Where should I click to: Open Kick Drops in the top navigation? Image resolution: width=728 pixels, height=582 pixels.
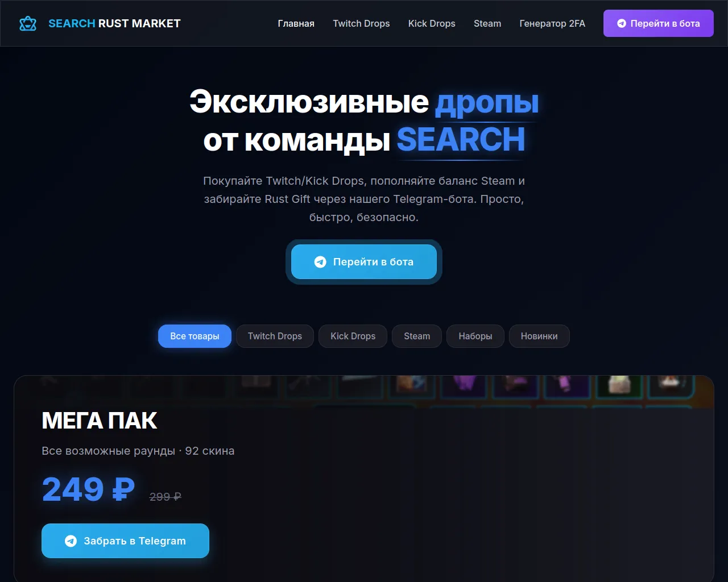click(x=432, y=23)
